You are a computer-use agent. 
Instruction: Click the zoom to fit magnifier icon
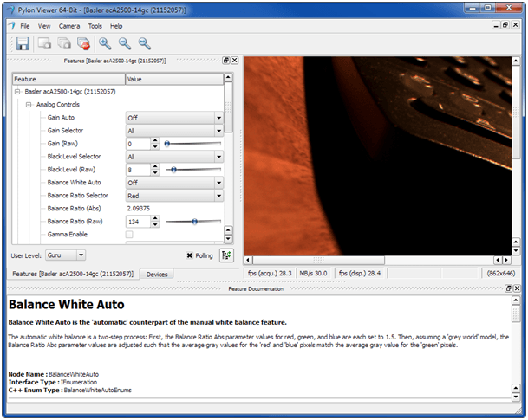click(x=145, y=43)
